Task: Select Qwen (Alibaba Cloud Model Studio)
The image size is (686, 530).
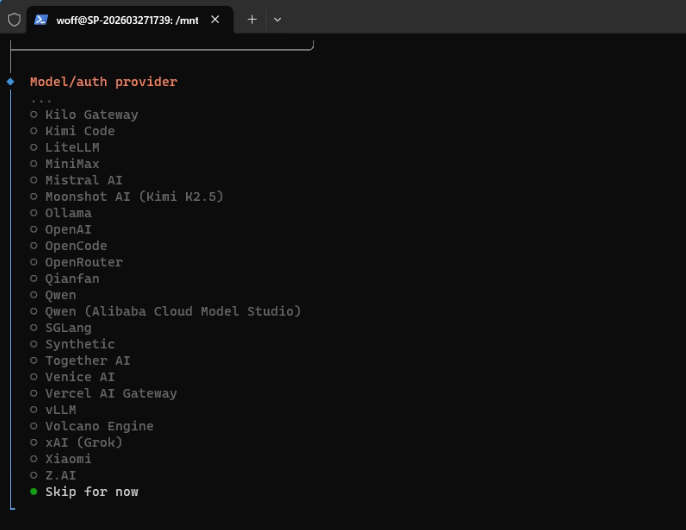Action: click(x=172, y=311)
